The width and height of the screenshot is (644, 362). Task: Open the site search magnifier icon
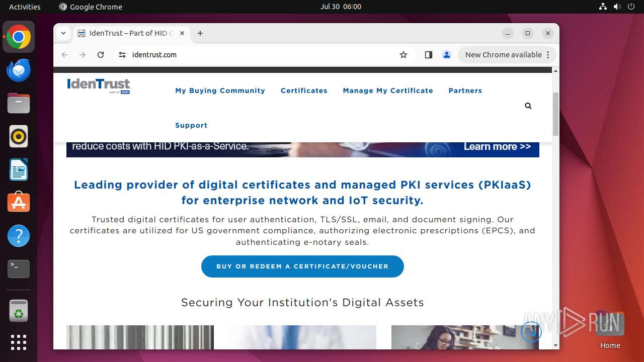coord(528,106)
